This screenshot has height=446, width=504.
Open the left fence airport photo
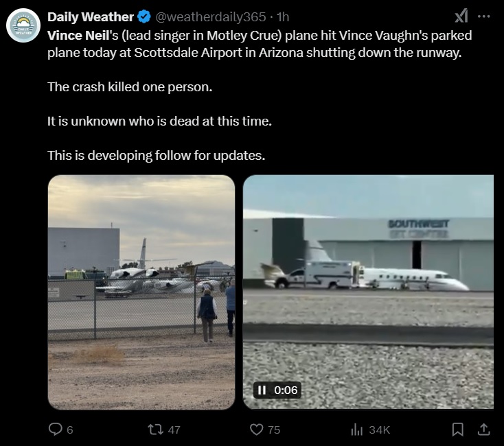[141, 292]
